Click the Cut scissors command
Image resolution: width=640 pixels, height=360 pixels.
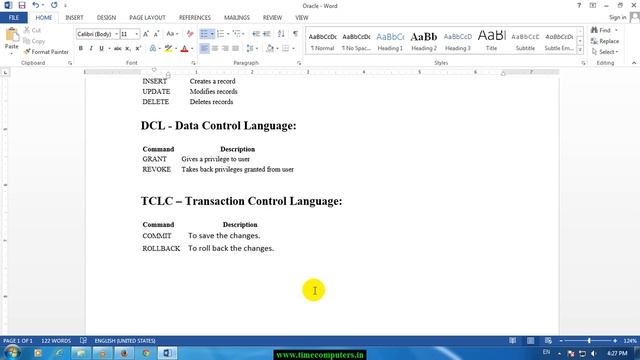(x=32, y=30)
